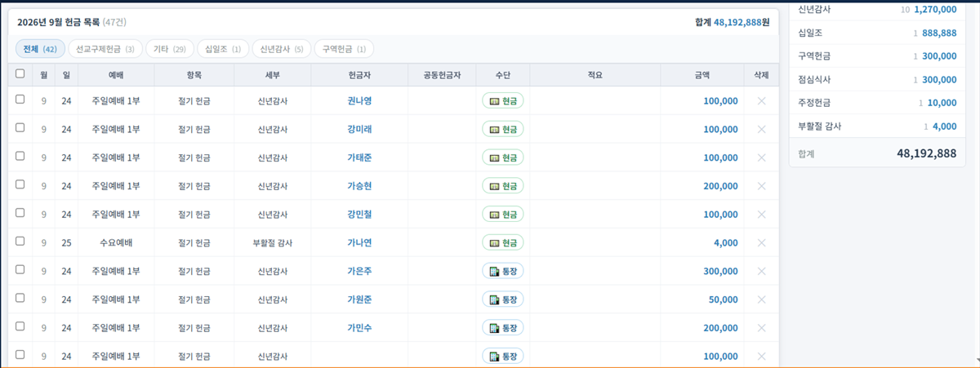Image resolution: width=980 pixels, height=368 pixels.
Task: Click the 현금 badge in 강민철 row
Action: pos(502,215)
